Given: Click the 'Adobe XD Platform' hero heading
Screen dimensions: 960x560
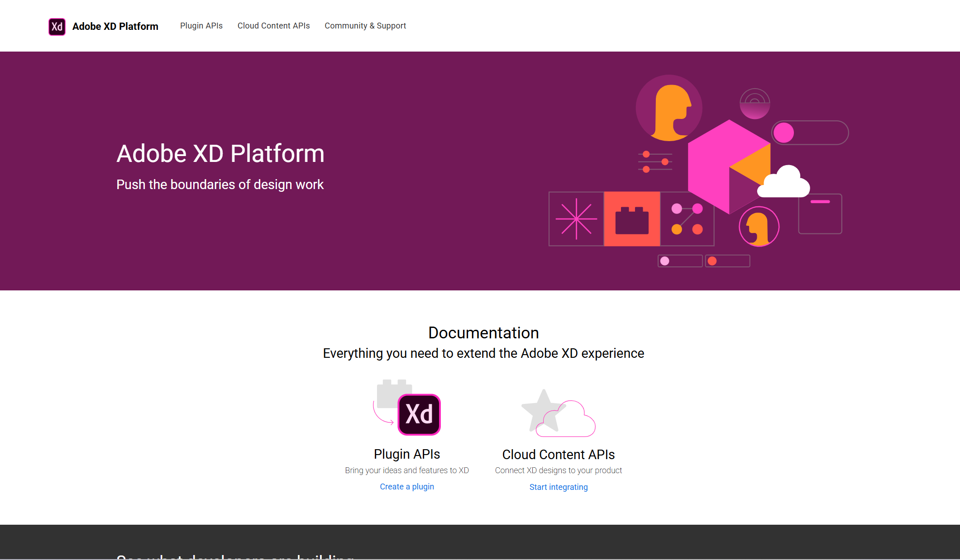Looking at the screenshot, I should coord(220,153).
